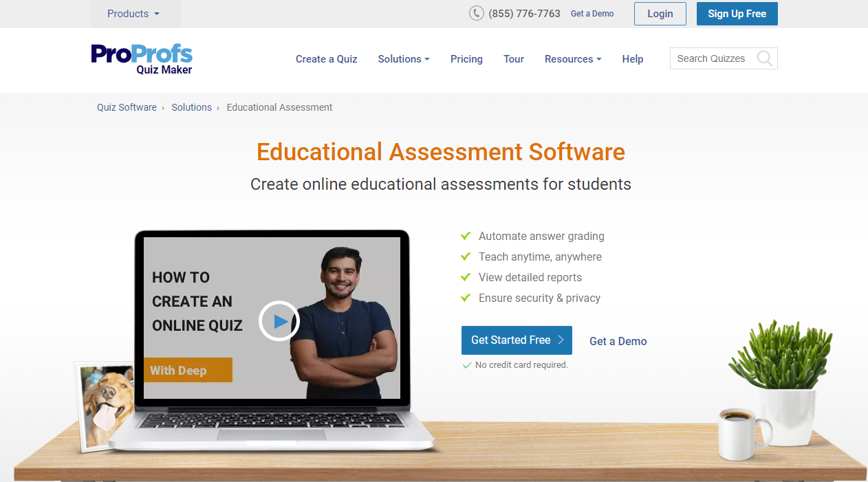Click Get a Demo link in top bar

coord(592,14)
